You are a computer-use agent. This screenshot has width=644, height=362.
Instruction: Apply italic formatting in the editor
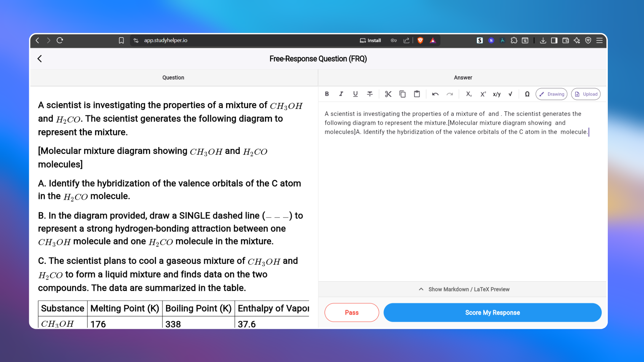341,94
